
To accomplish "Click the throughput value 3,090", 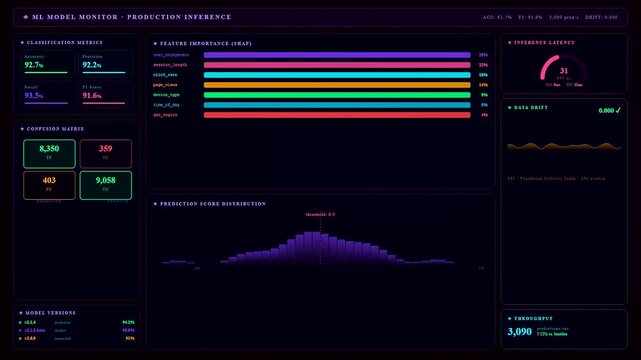I will click(x=520, y=331).
